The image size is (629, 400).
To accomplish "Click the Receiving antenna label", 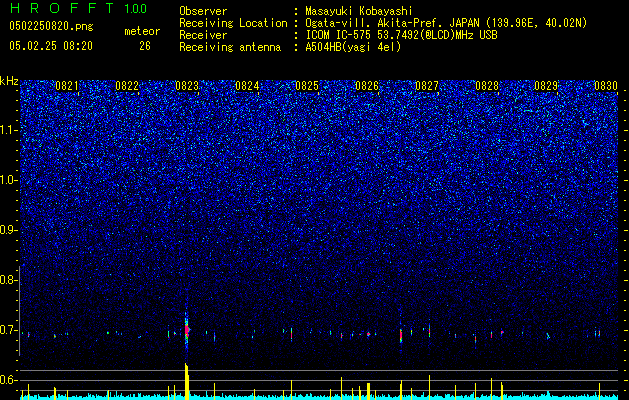I will tap(230, 47).
